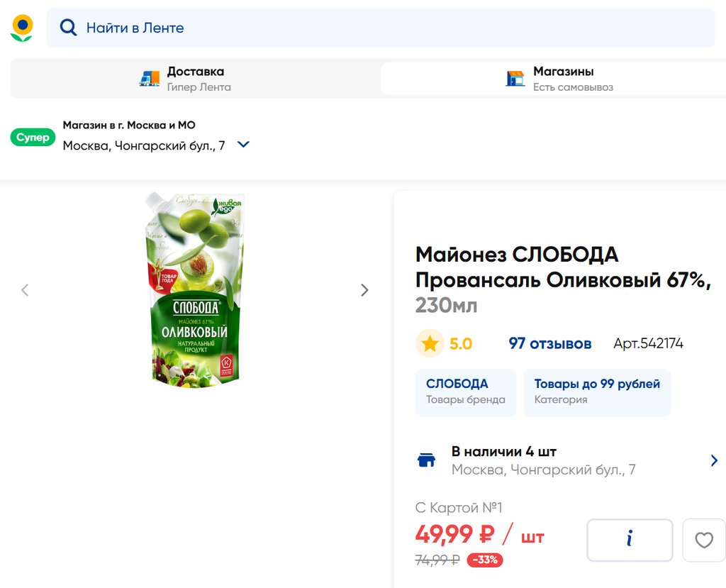Open СЛОБОДА brand products
Viewport: 726px width, 588px height.
(465, 392)
